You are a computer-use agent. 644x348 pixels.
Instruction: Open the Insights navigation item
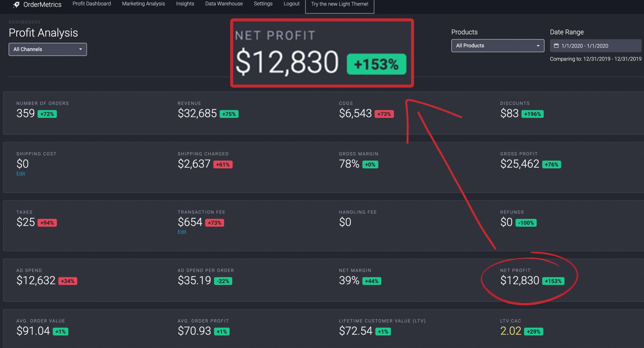(x=185, y=4)
